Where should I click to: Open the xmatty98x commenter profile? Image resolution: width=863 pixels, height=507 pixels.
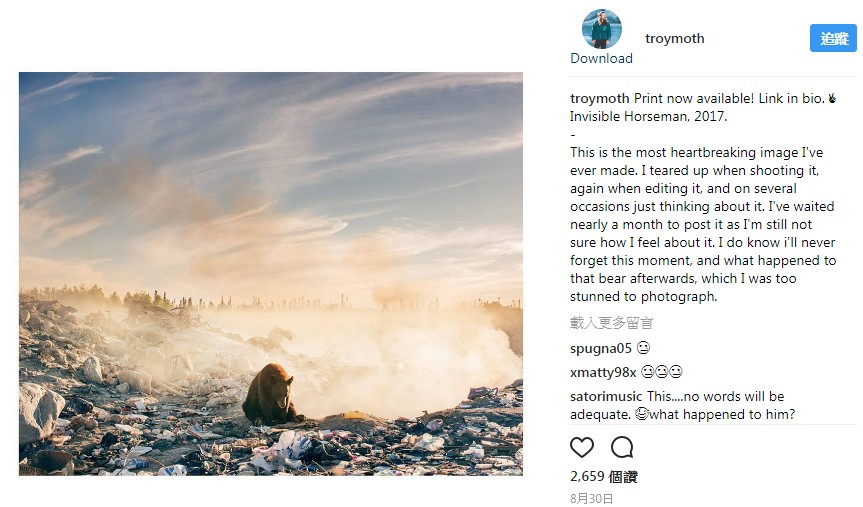[x=603, y=372]
